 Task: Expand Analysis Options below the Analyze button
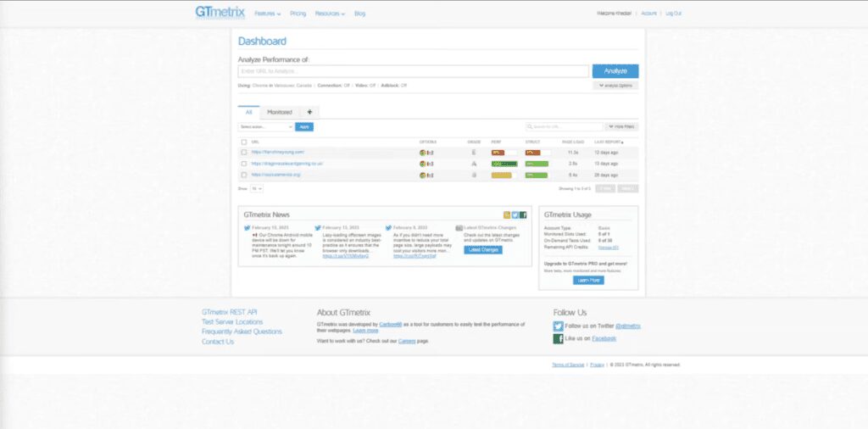click(615, 86)
